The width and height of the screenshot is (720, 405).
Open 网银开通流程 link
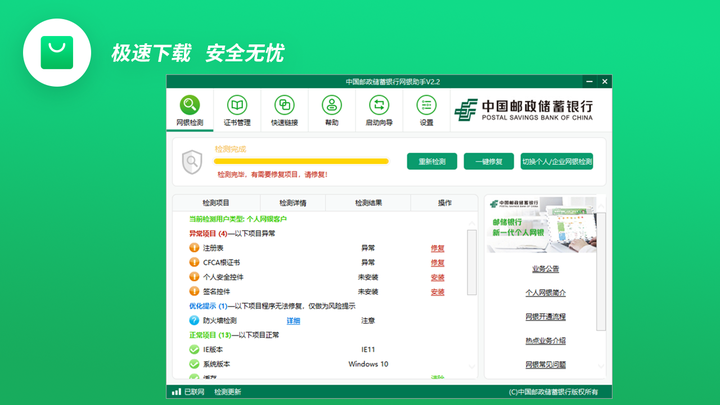click(x=546, y=316)
